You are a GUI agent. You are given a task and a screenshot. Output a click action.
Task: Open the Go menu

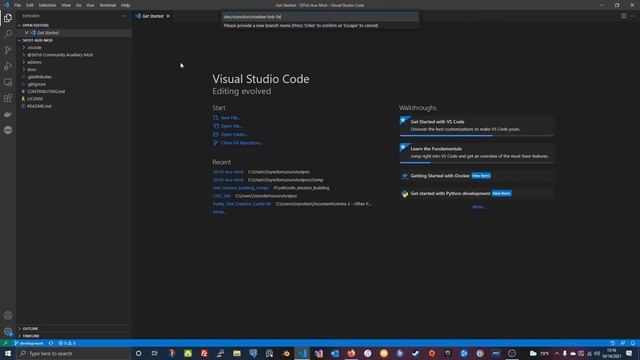click(78, 5)
